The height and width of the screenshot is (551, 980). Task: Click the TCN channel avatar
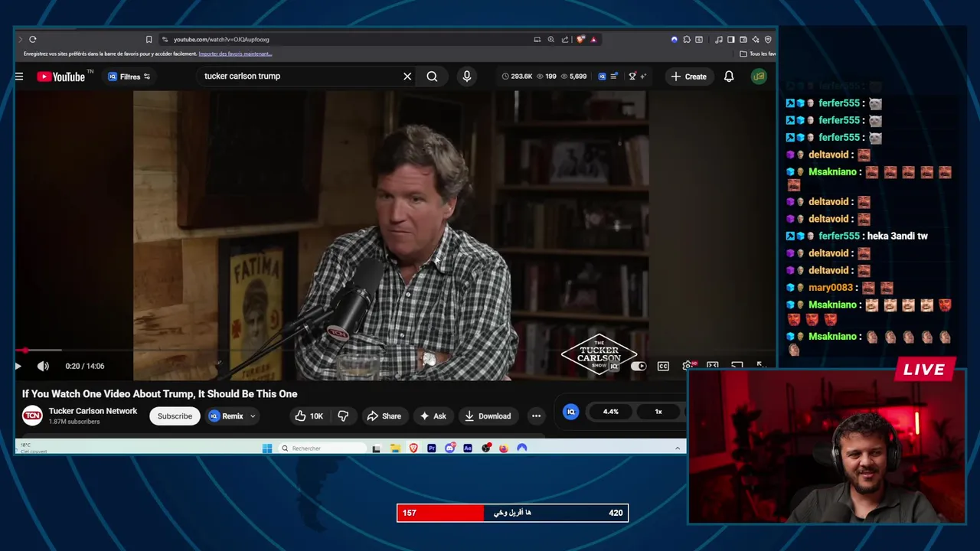point(32,416)
